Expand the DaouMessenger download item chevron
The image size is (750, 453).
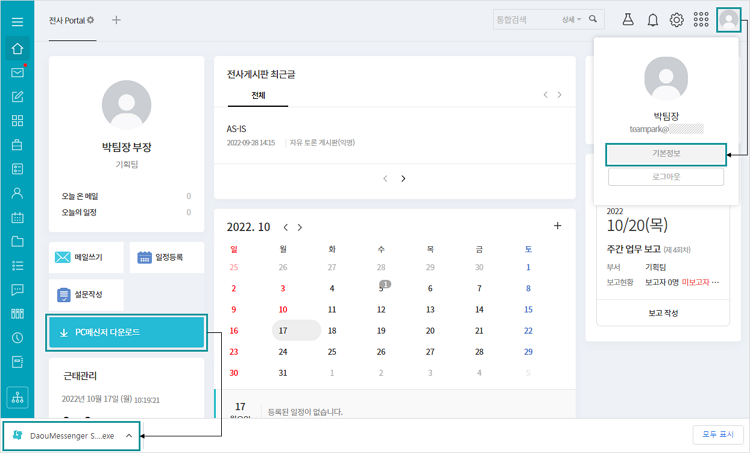coord(129,436)
